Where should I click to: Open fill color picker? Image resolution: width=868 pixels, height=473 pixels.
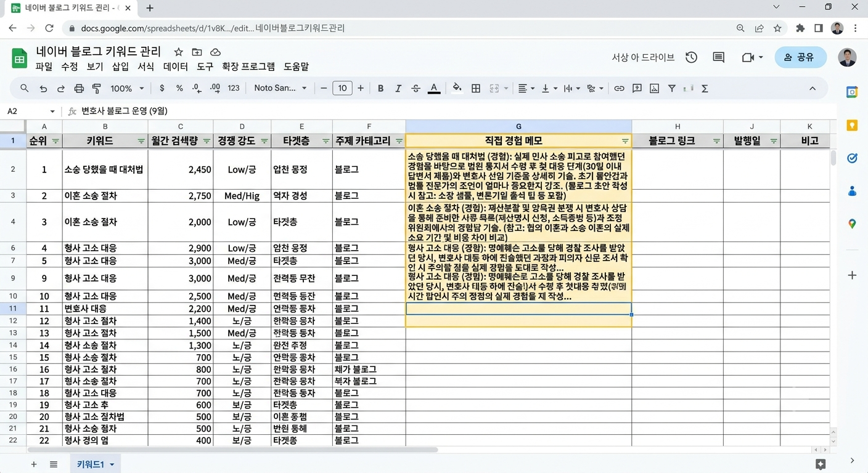coord(457,89)
